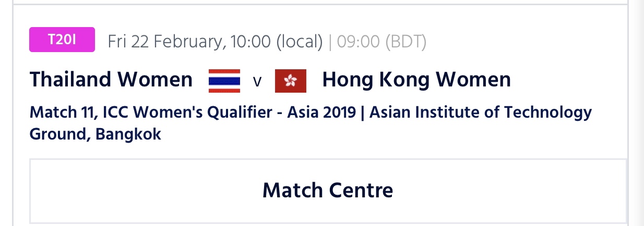Select the magenta T20I format badge

pyautogui.click(x=62, y=40)
